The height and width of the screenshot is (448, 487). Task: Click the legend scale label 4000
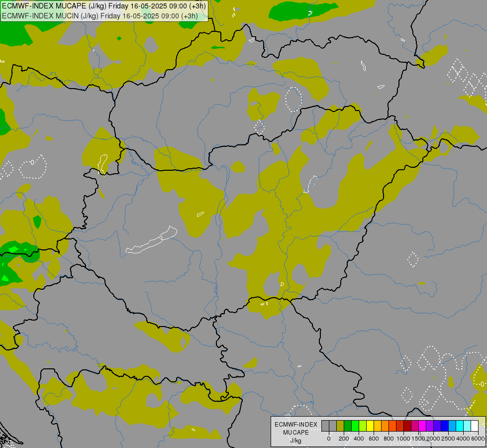tap(463, 439)
